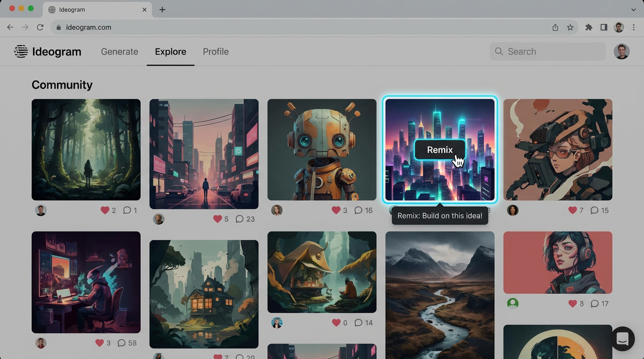Select the Explore tab
This screenshot has width=644, height=359.
coord(170,51)
